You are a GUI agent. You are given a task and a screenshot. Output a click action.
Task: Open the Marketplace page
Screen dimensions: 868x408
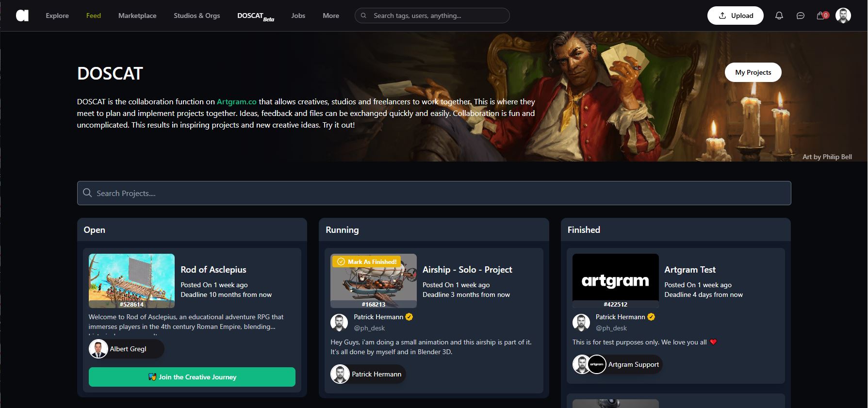[x=137, y=16]
